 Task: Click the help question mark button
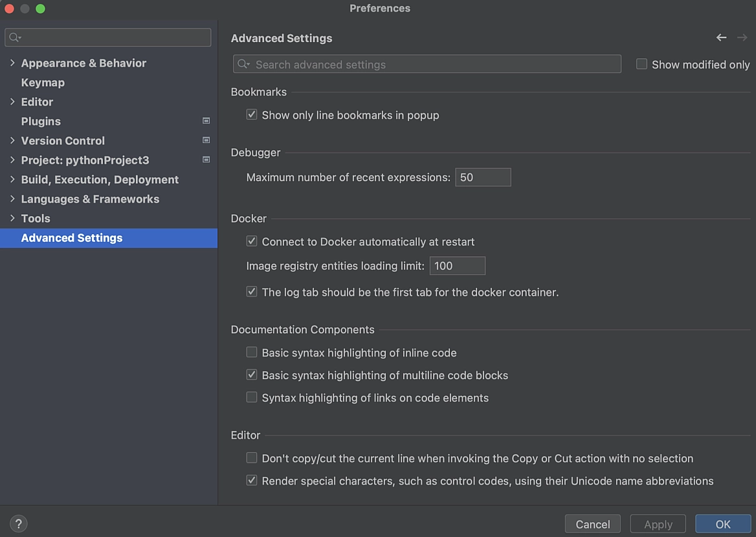[x=18, y=523]
